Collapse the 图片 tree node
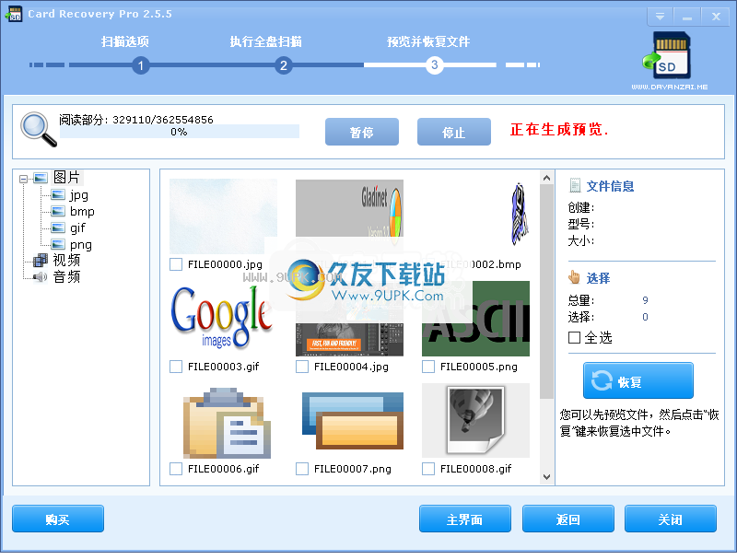This screenshot has height=560, width=737. coord(24,179)
